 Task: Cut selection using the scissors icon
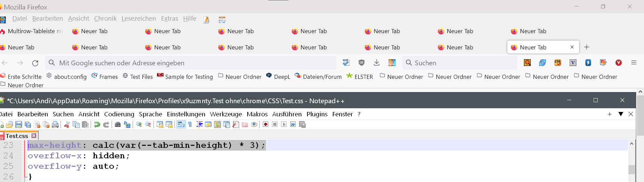point(67,124)
